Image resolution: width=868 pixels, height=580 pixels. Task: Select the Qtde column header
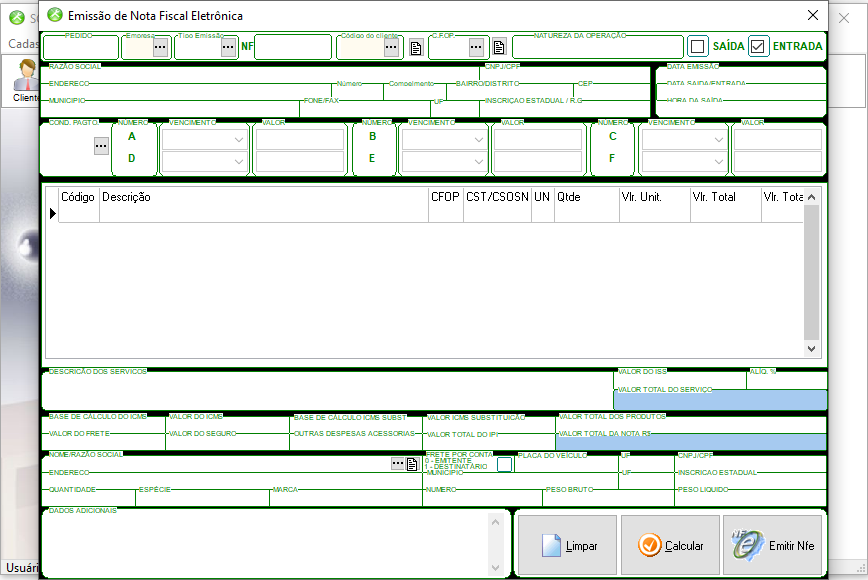point(586,197)
